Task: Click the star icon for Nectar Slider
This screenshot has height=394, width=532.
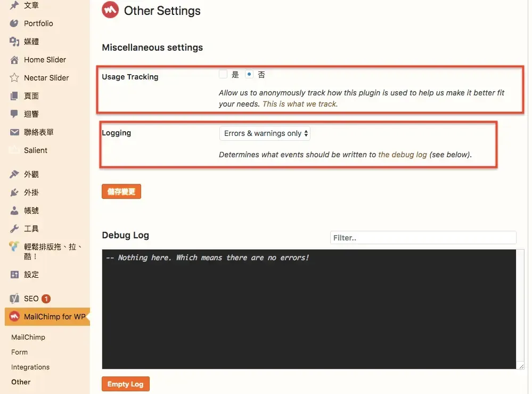Action: click(x=14, y=78)
